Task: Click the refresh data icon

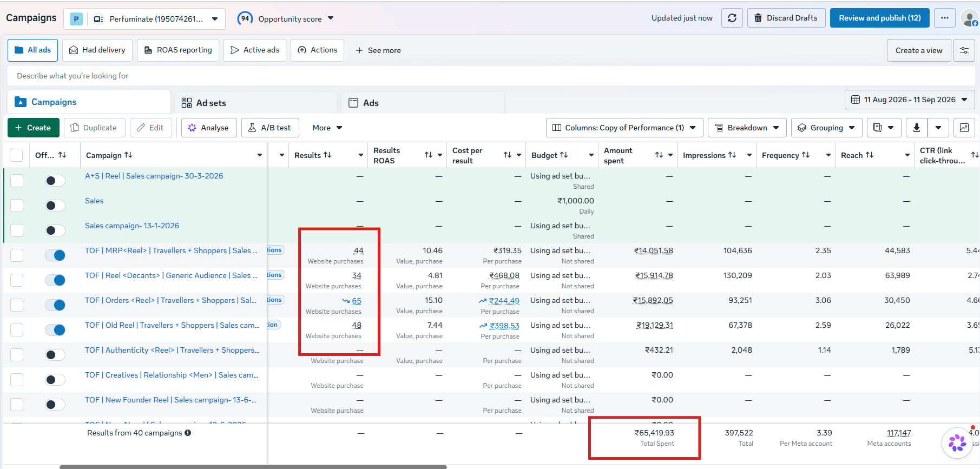Action: tap(732, 18)
